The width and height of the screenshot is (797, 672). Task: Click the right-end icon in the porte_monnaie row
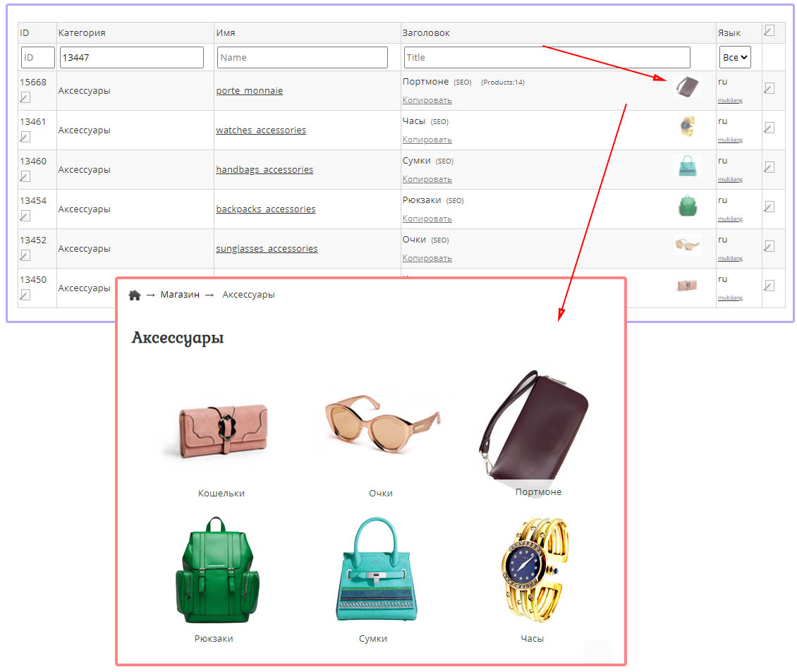[769, 88]
